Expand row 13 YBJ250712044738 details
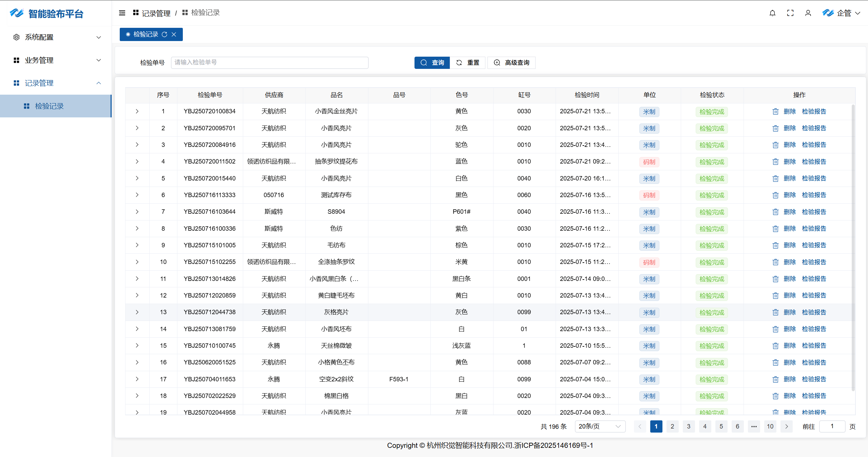This screenshot has height=457, width=868. pos(137,312)
